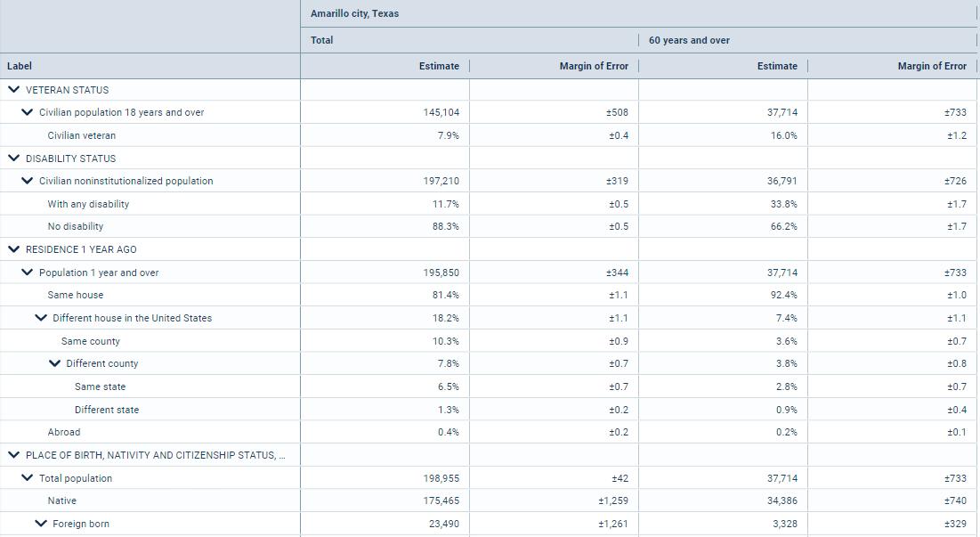
Task: Collapse the Different county row chevron
Action: [53, 363]
